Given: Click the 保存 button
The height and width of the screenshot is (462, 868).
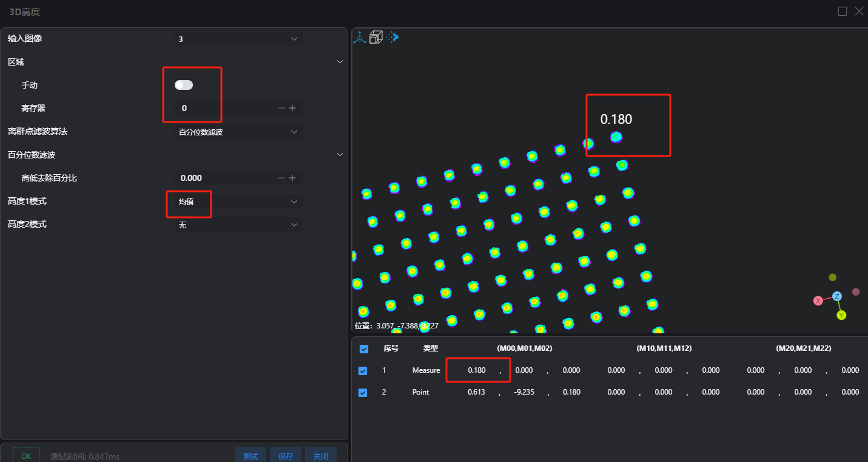Looking at the screenshot, I should 286,456.
